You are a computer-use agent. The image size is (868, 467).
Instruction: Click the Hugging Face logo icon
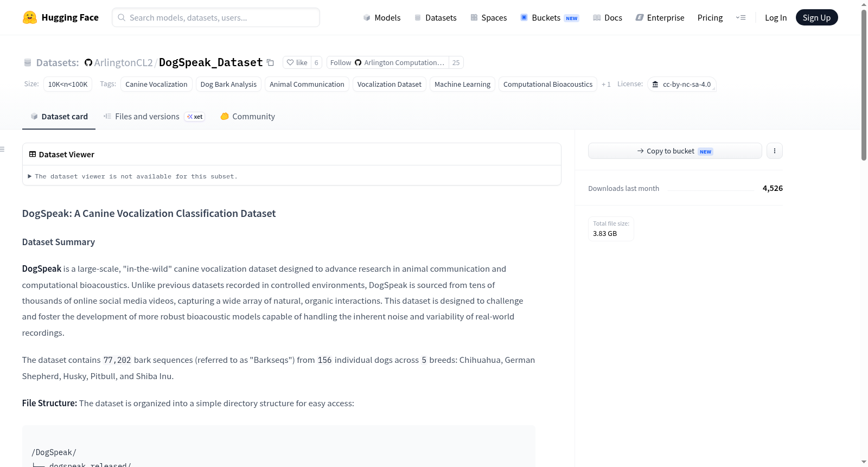click(x=30, y=17)
